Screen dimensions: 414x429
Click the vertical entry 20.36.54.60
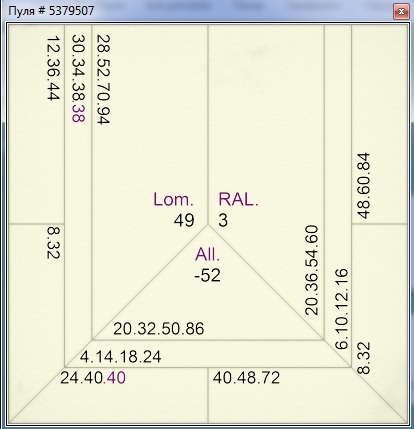point(312,270)
